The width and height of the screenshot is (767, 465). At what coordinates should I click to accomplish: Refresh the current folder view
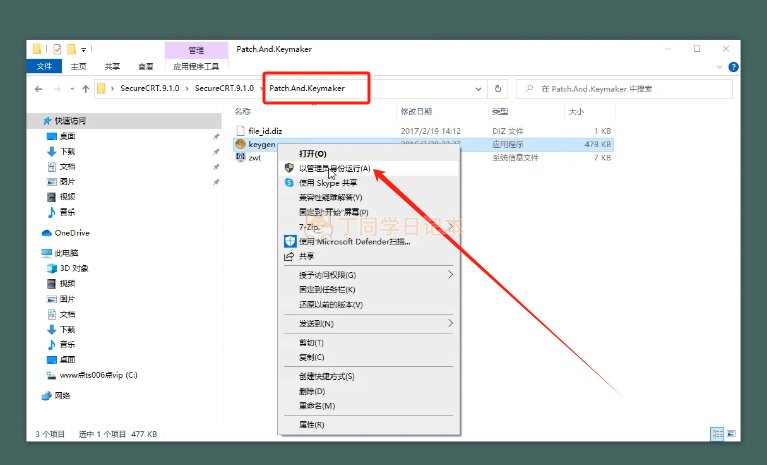pos(498,89)
